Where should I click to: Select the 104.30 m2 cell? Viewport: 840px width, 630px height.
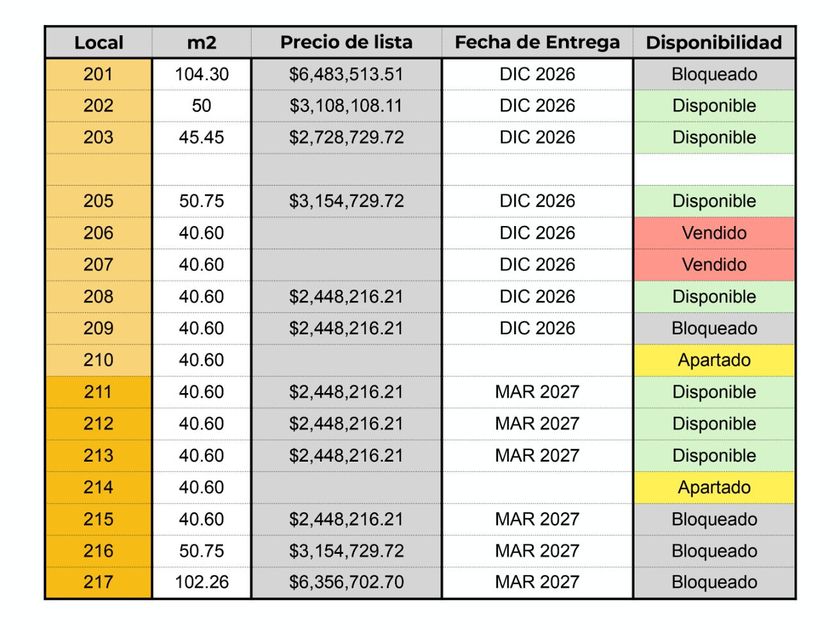(x=201, y=74)
